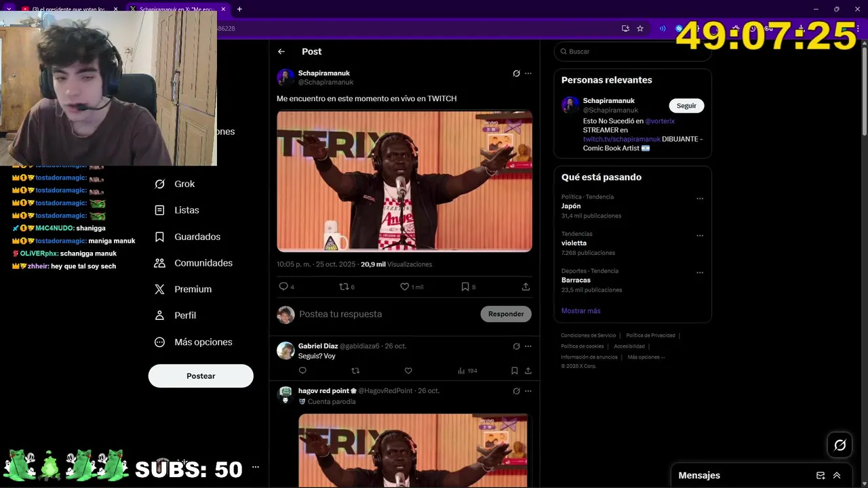Switch to the YouTube tab

[x=69, y=9]
